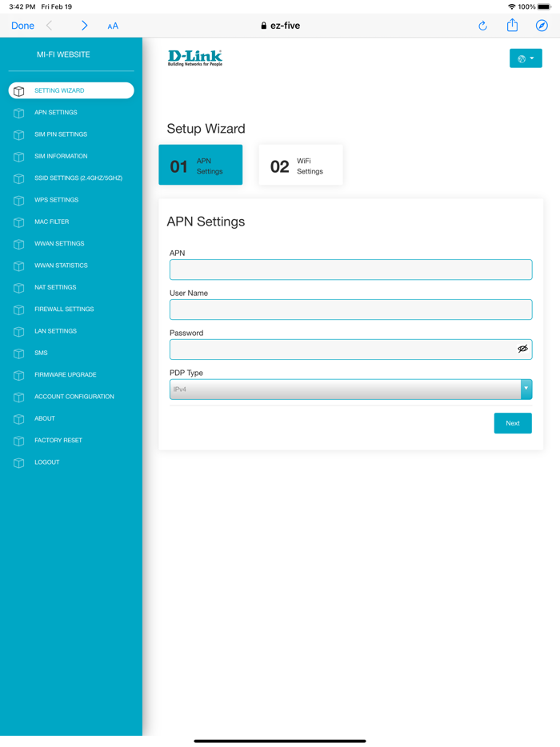Screen dimensions: 560x747
Task: Select step 01 APN Settings tab
Action: point(201,165)
